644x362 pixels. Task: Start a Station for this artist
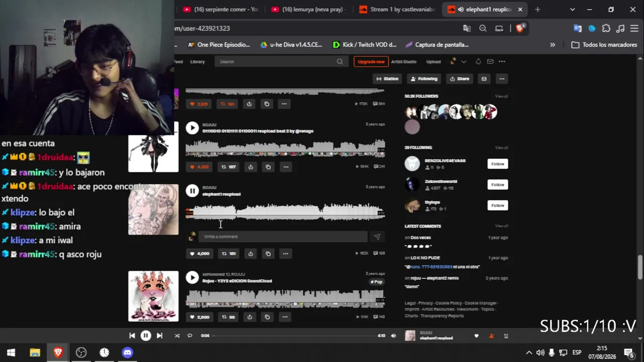click(x=387, y=79)
